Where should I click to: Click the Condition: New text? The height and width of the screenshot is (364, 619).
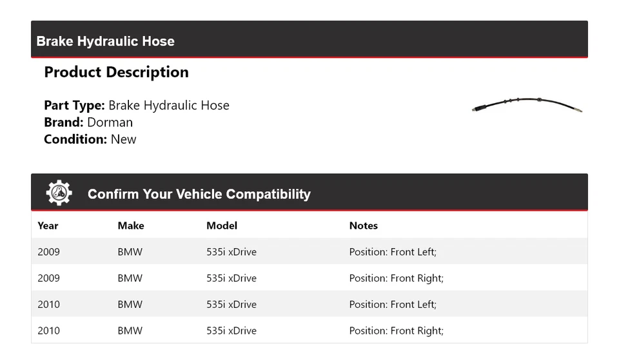tap(90, 139)
